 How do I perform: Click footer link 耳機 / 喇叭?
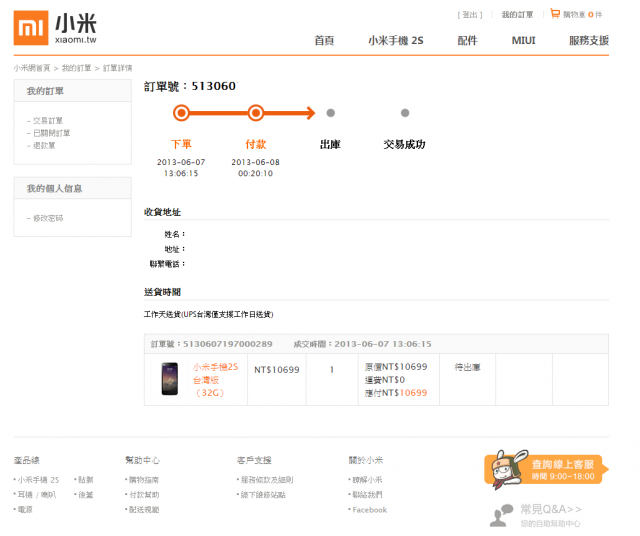click(37, 495)
